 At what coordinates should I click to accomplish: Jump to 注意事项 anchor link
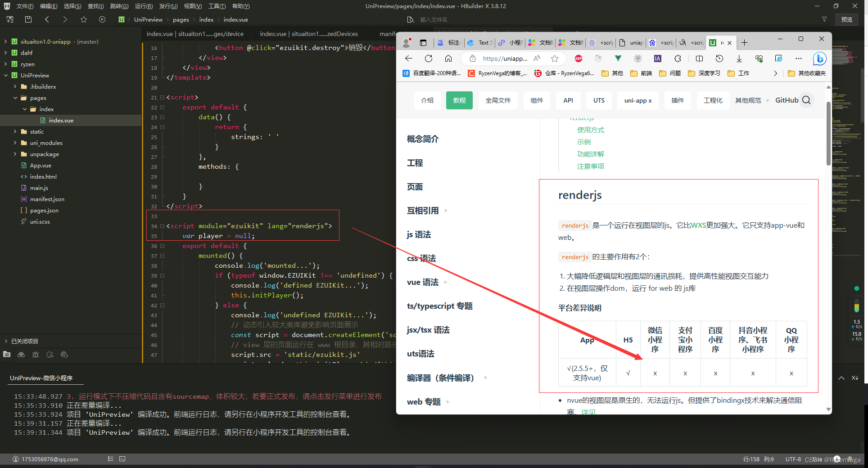click(591, 166)
